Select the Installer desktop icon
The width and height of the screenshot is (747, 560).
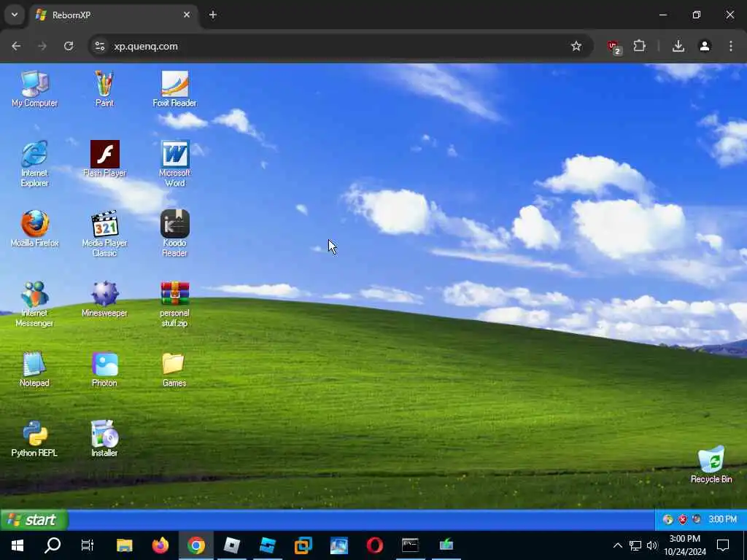[x=104, y=438]
